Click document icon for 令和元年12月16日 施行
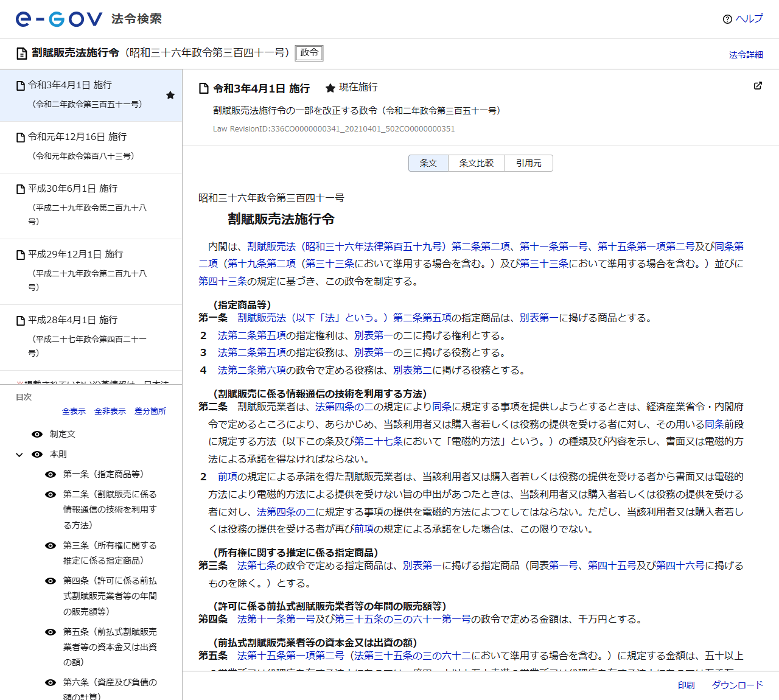This screenshot has height=700, width=779. [21, 138]
